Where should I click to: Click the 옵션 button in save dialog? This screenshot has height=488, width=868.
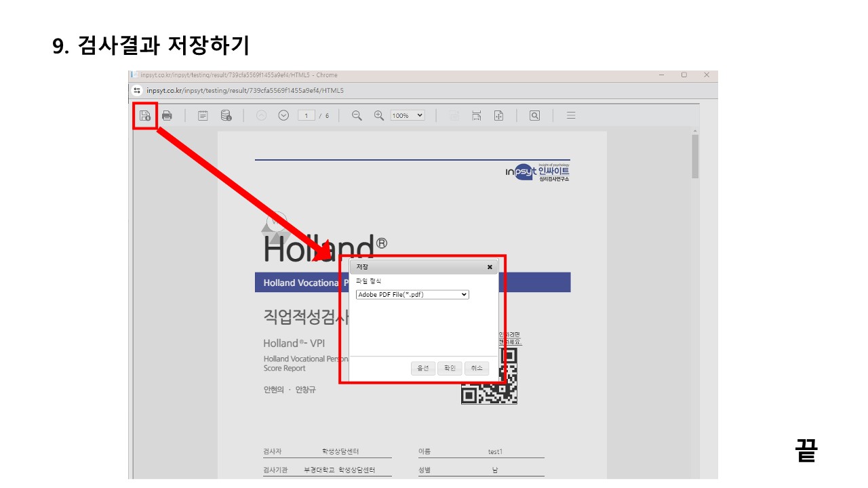423,368
